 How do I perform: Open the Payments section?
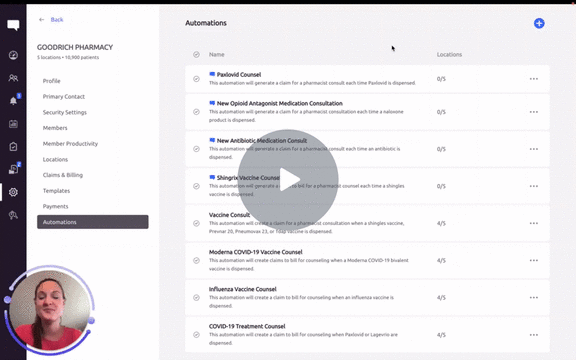(x=55, y=206)
